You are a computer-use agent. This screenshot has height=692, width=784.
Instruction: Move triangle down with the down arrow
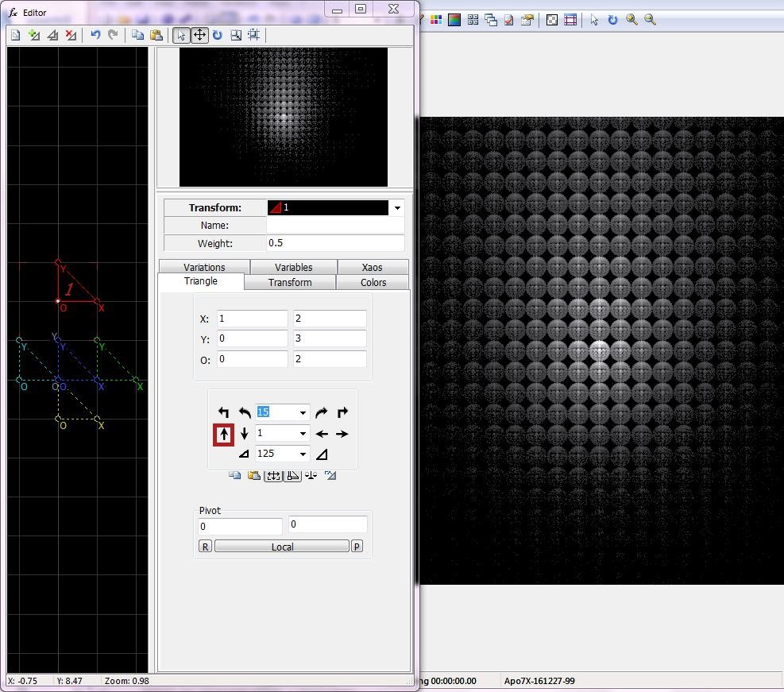[x=245, y=434]
